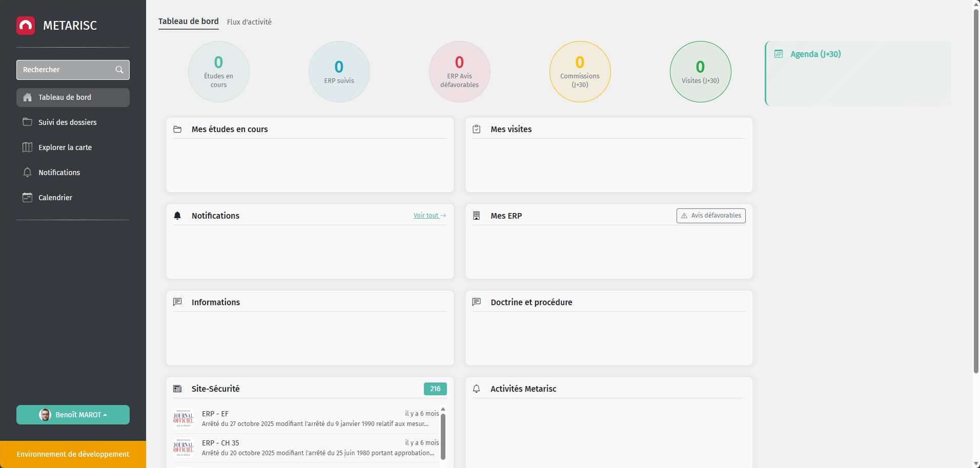980x468 pixels.
Task: Click the ERP - EF entry title
Action: (x=215, y=414)
